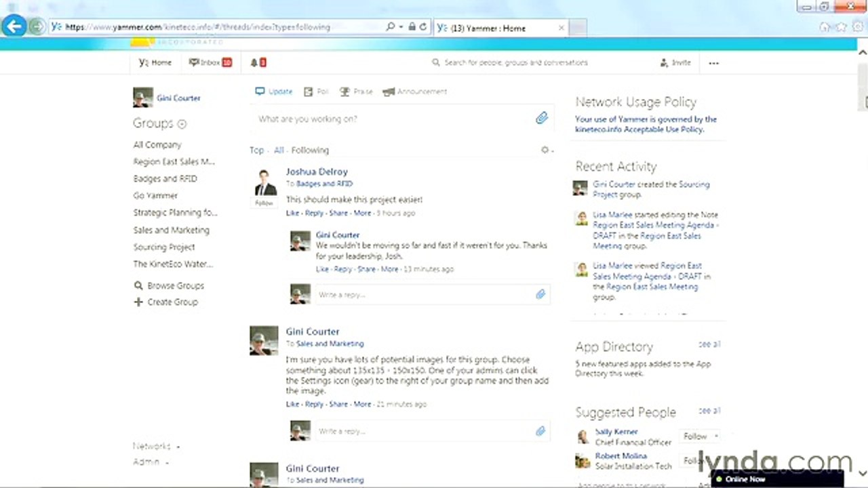Switch feed to All
The height and width of the screenshot is (488, 868).
coord(279,150)
